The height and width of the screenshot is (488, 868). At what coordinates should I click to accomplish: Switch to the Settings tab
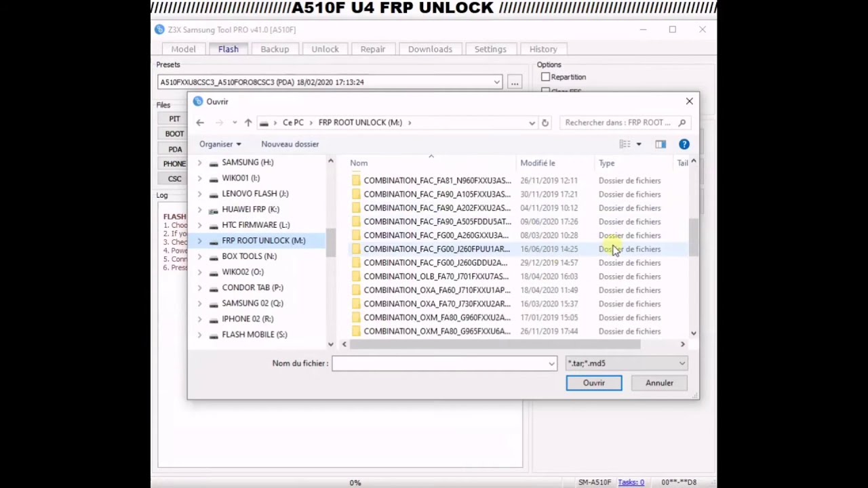coord(490,49)
